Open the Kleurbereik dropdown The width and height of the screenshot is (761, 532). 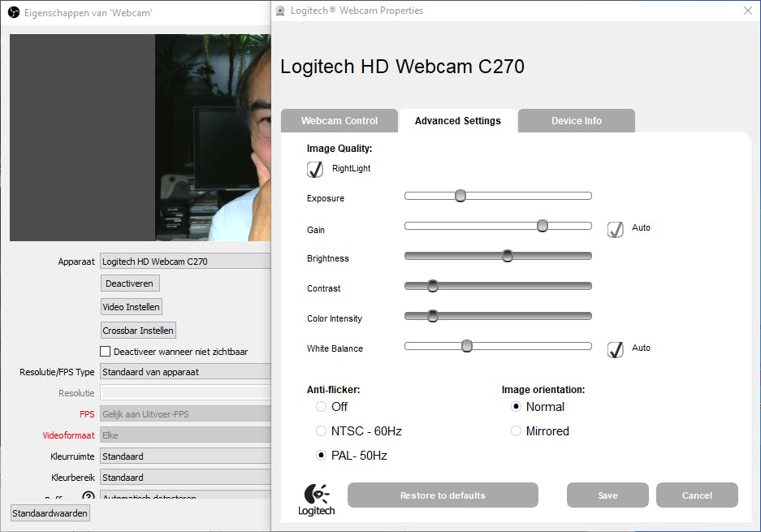185,478
